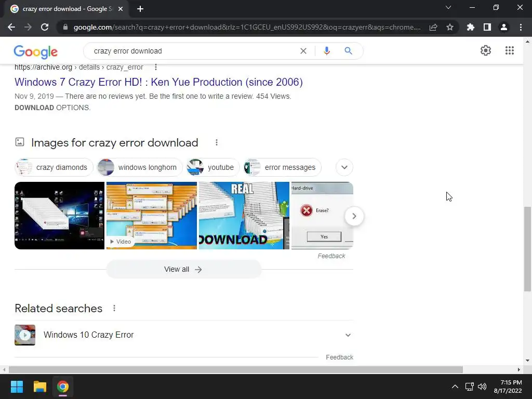Open options next to Related searches
The width and height of the screenshot is (532, 399).
point(114,308)
